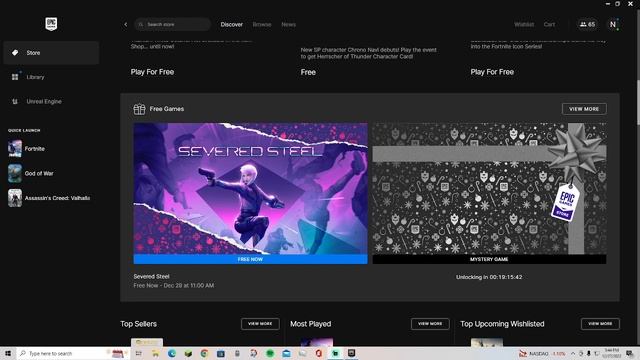Viewport: 640px width, 360px height.
Task: Open the Wishlist page
Action: 524,24
